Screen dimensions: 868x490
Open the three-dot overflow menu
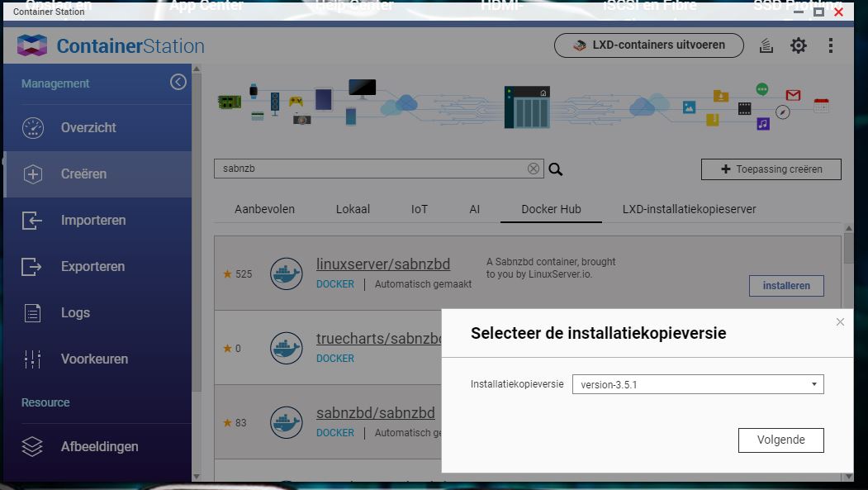[831, 45]
